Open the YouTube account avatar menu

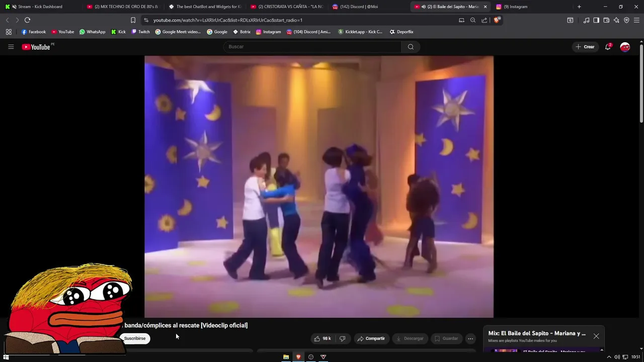point(625,47)
